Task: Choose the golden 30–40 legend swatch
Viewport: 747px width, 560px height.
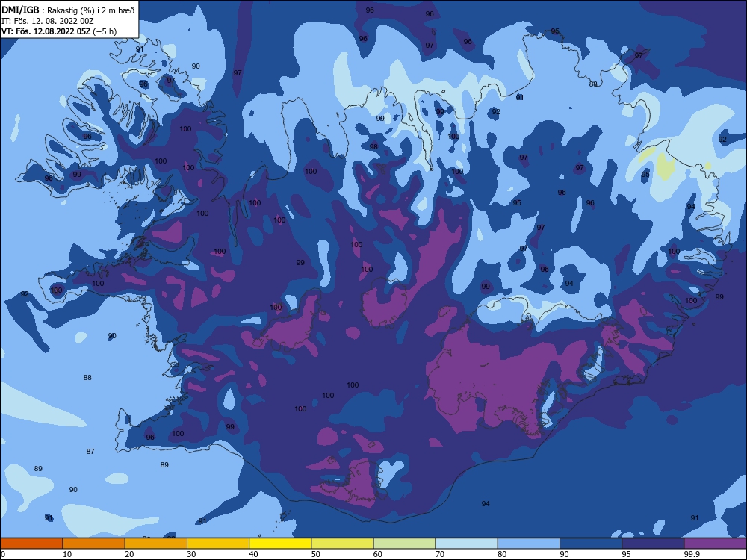Action: pos(218,544)
